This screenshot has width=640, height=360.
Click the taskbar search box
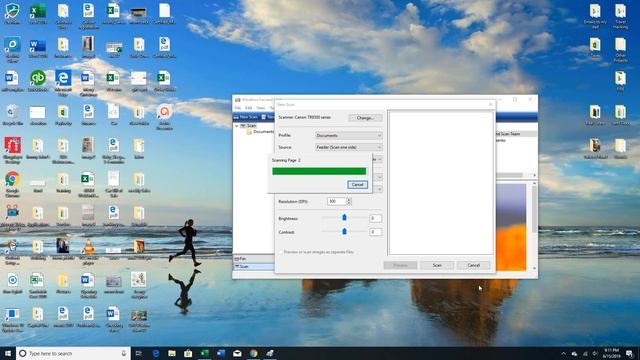point(73,353)
